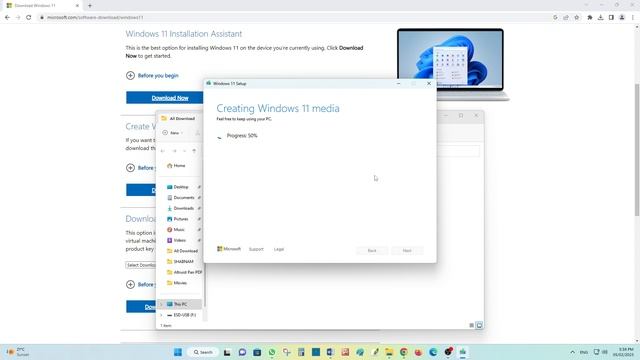The height and width of the screenshot is (360, 640).
Task: Expand This PC tree node
Action: (x=162, y=304)
